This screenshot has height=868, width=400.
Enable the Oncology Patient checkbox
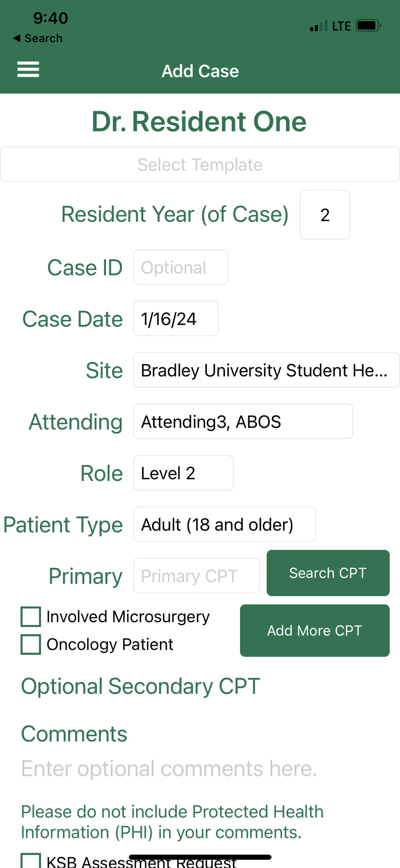pos(31,644)
